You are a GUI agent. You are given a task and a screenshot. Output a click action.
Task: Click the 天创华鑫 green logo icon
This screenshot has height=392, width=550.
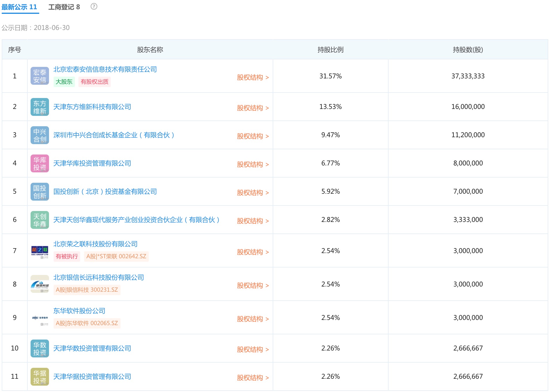[40, 220]
